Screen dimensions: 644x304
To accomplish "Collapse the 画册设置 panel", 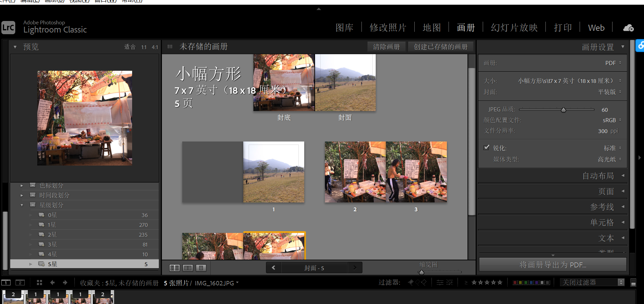I will pyautogui.click(x=623, y=47).
